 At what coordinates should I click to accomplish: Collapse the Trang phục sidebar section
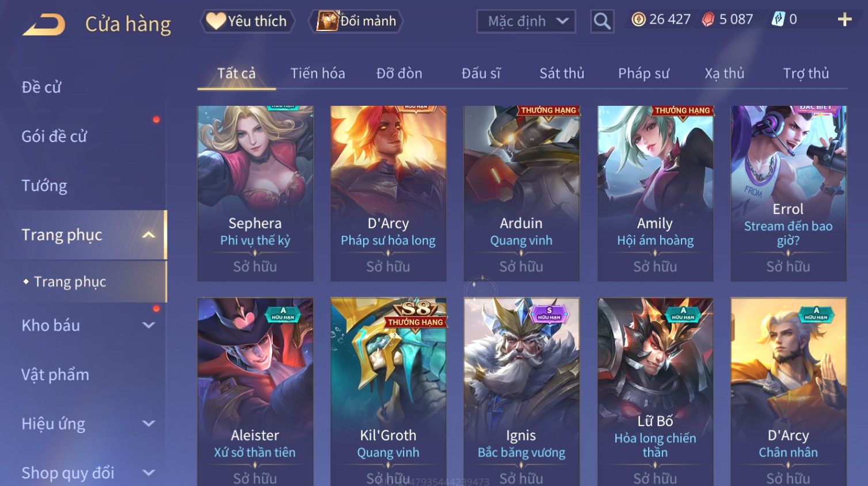click(x=149, y=235)
